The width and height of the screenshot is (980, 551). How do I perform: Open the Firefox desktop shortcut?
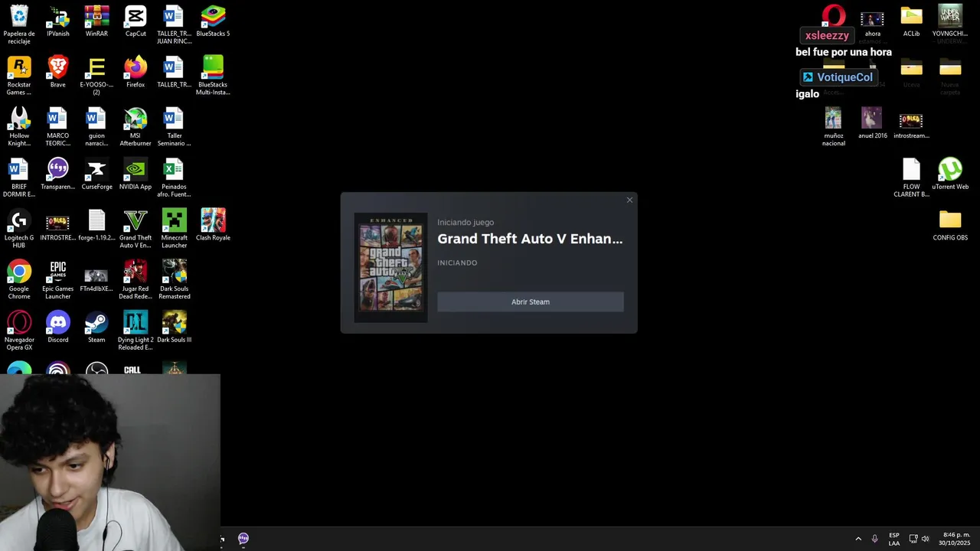click(x=136, y=73)
